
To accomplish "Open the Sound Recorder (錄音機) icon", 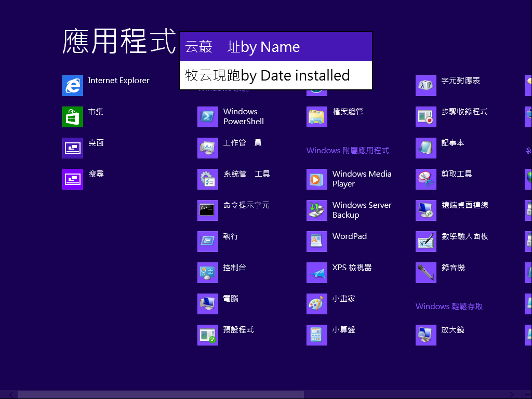I will coord(426,273).
